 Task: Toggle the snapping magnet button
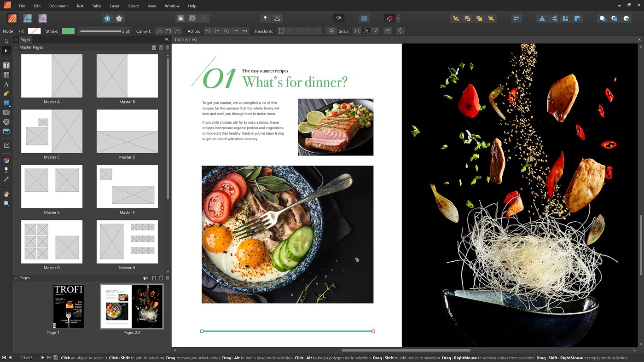389,18
